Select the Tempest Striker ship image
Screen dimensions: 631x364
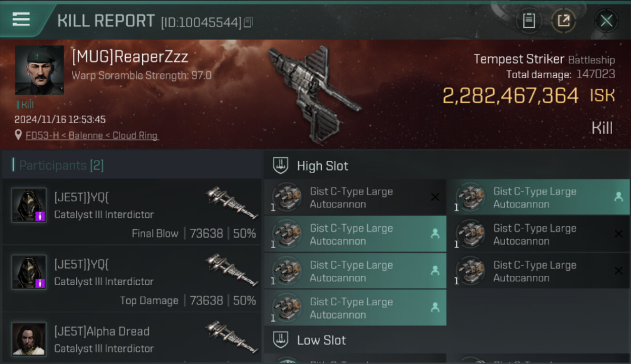[x=315, y=94]
